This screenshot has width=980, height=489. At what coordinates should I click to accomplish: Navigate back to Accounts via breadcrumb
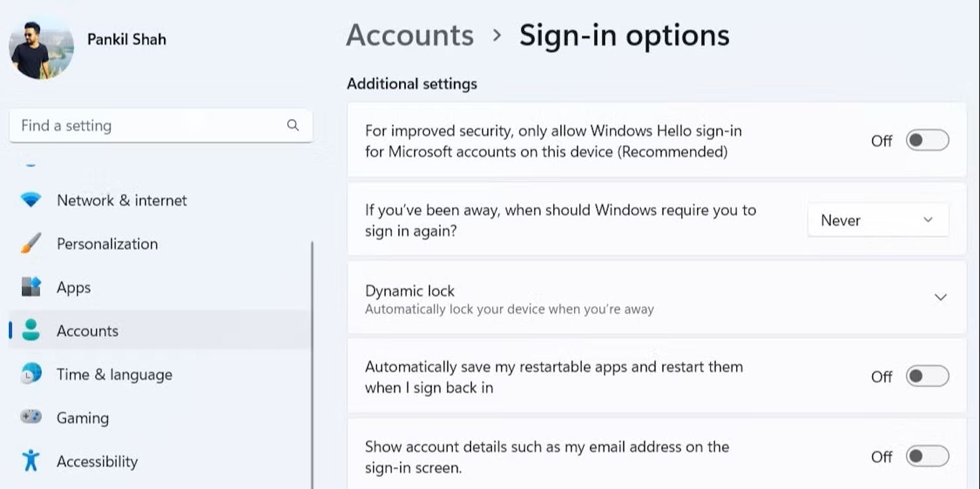tap(410, 35)
